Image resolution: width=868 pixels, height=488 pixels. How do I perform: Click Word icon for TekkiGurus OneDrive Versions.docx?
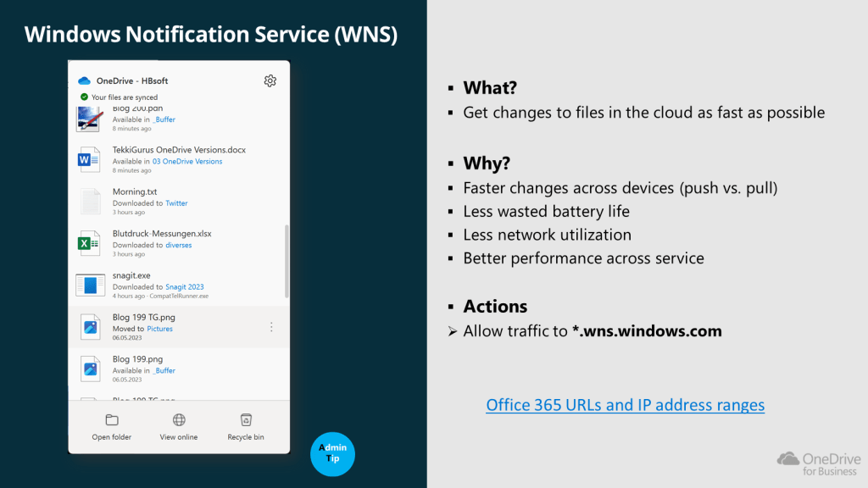coord(89,158)
